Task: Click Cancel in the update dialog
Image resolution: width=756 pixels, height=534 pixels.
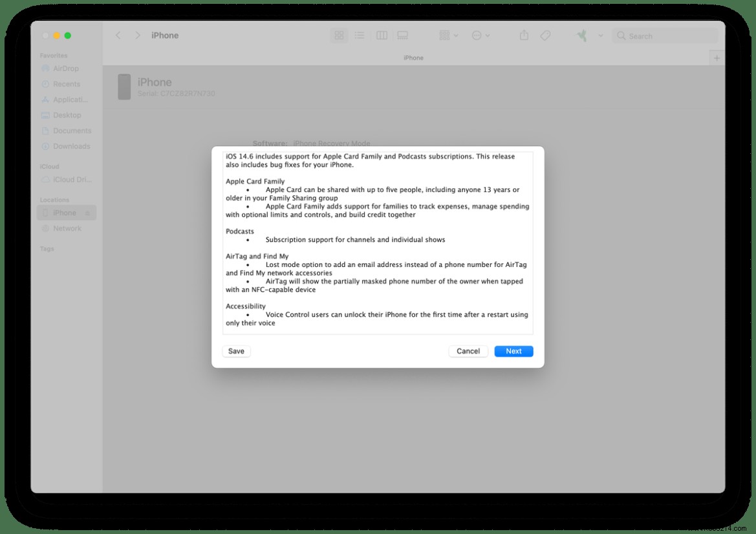Action: [468, 351]
